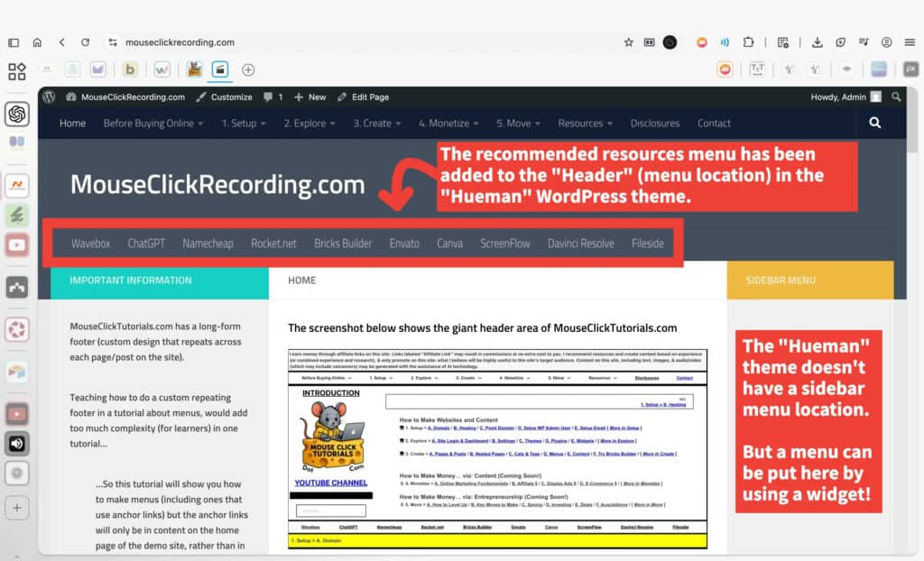
Task: Open the "Before Buying Online" dropdown
Action: pyautogui.click(x=153, y=124)
